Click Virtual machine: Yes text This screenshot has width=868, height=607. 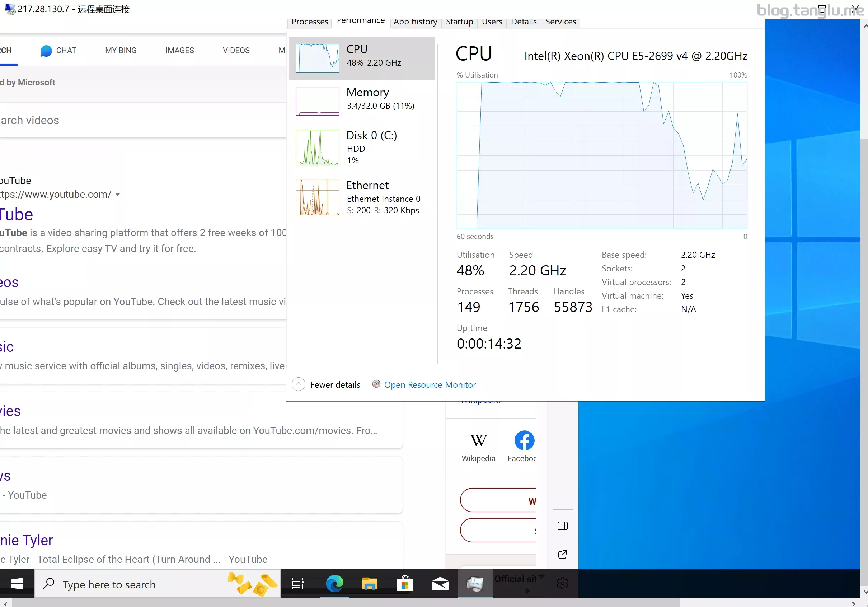pos(647,295)
